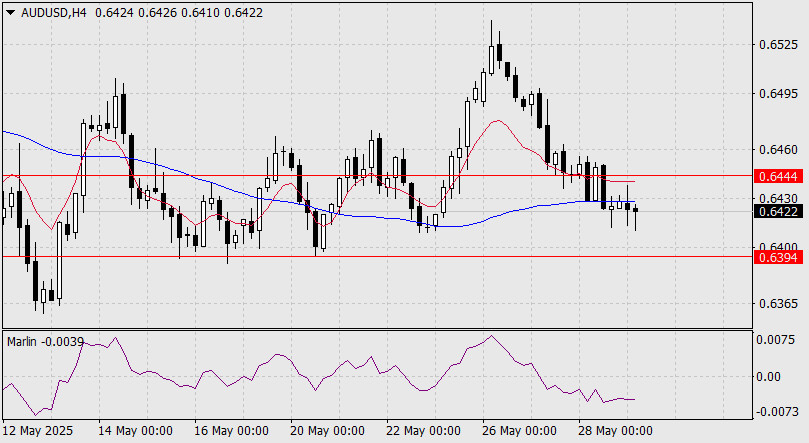Click the 12 May 2025 date label
This screenshot has width=809, height=443.
(38, 431)
